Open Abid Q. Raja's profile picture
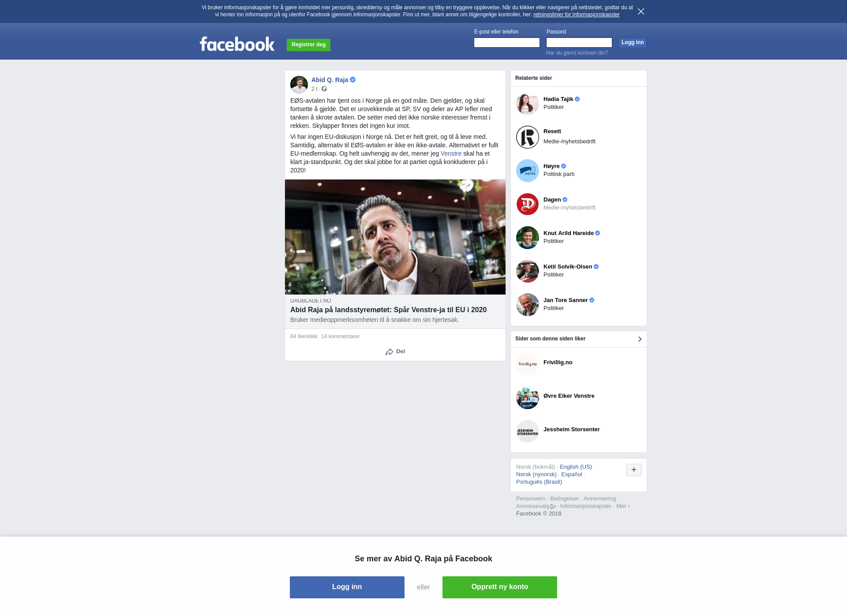Image resolution: width=847 pixels, height=616 pixels. (x=299, y=84)
